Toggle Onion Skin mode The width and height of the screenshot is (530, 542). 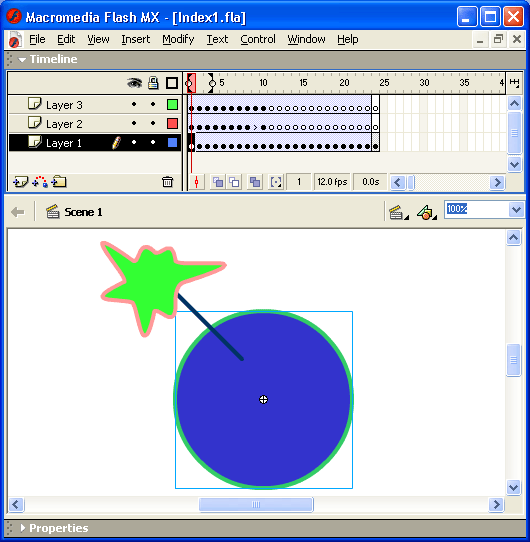click(x=218, y=182)
